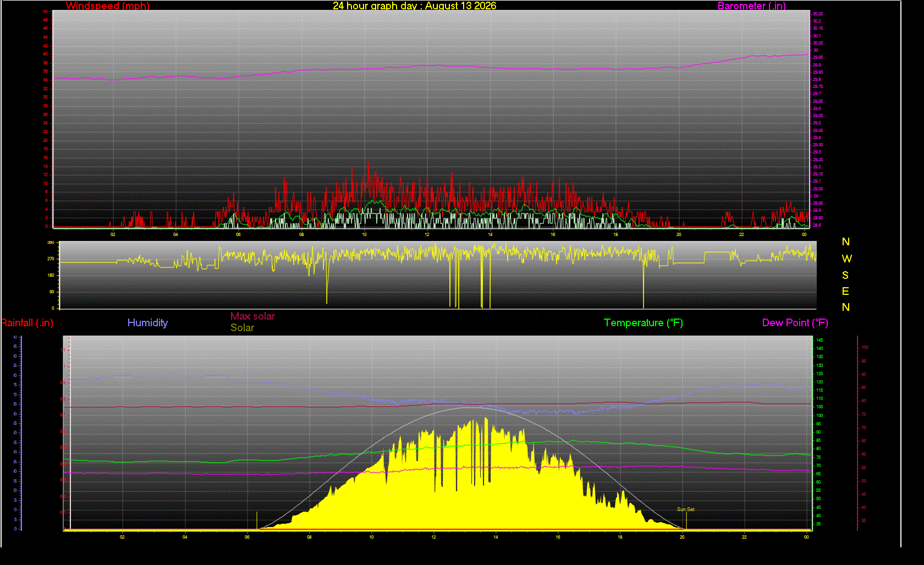Image resolution: width=924 pixels, height=565 pixels.
Task: Click the 270 value on wind direction axis
Action: 51,259
